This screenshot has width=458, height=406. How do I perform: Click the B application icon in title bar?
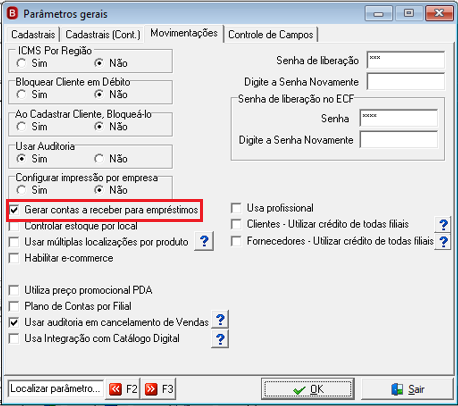(12, 14)
